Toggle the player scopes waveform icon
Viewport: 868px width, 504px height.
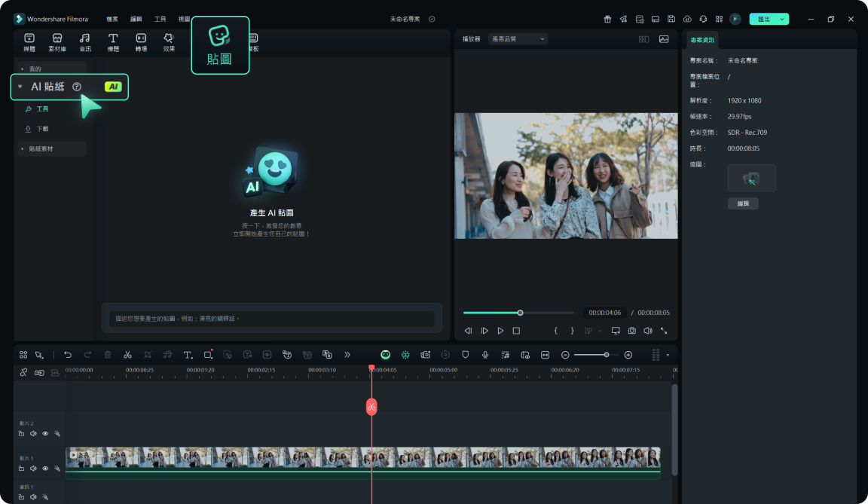pyautogui.click(x=664, y=38)
